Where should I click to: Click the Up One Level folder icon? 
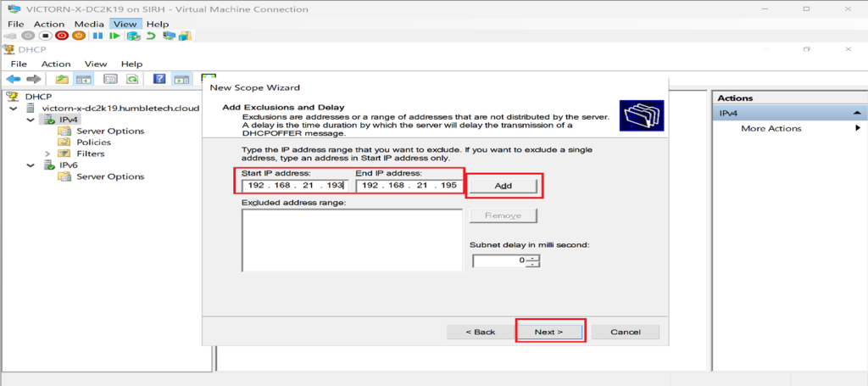click(x=61, y=79)
